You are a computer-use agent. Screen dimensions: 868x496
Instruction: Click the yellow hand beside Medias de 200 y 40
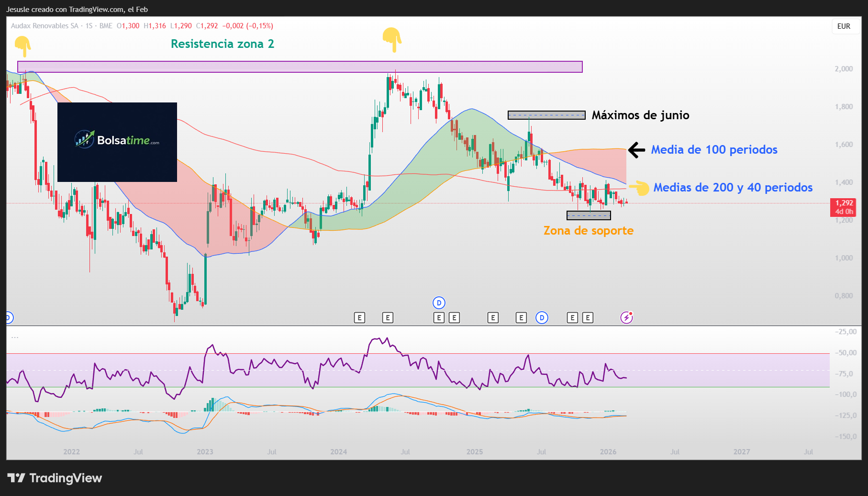point(639,188)
